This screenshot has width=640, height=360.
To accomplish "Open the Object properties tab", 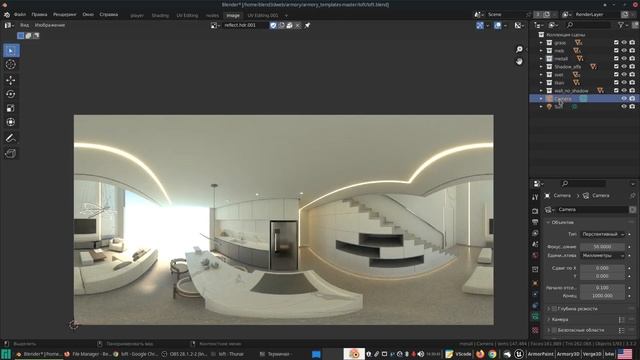I will pyautogui.click(x=535, y=283).
